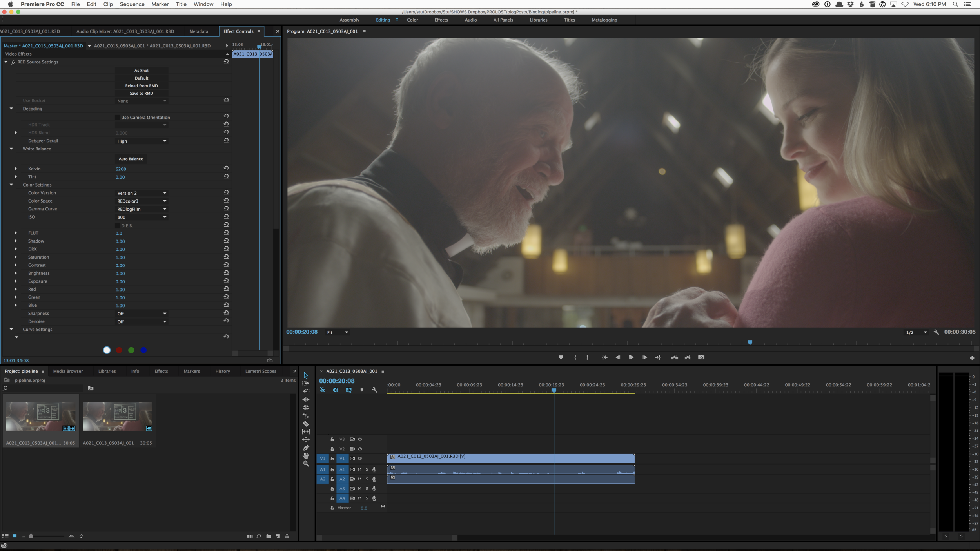The width and height of the screenshot is (980, 551).
Task: Add marker in Program monitor
Action: [561, 357]
